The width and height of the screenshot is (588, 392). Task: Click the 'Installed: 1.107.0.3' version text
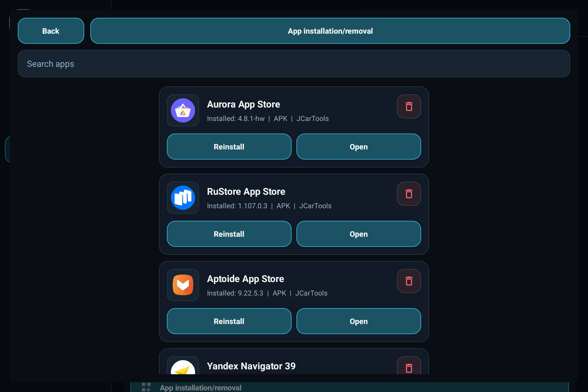237,206
